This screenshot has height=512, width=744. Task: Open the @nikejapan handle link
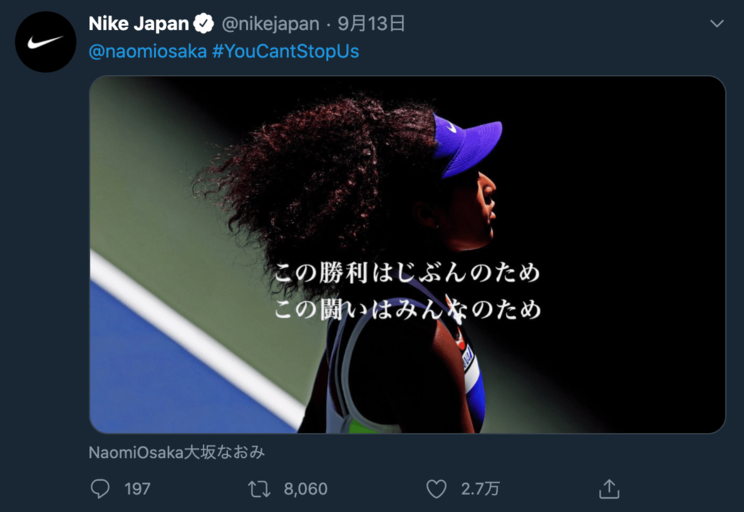point(270,24)
